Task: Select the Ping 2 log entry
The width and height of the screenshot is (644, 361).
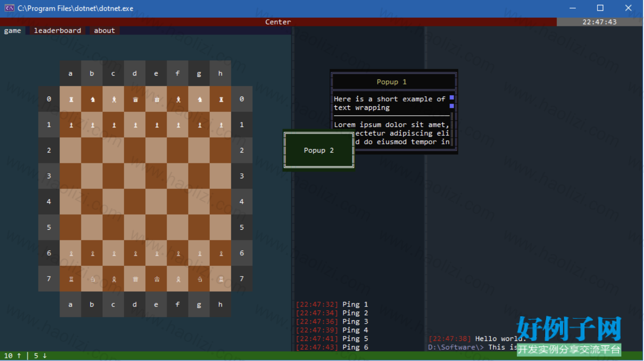Action: [x=332, y=313]
